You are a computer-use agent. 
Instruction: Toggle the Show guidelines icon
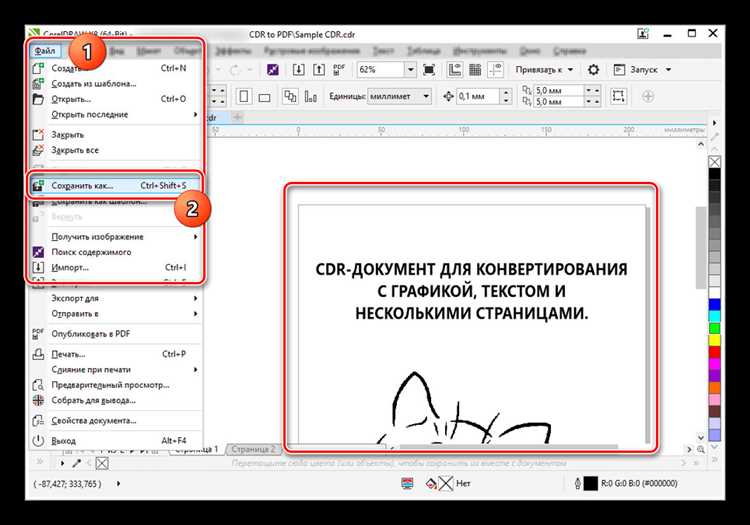[x=496, y=70]
